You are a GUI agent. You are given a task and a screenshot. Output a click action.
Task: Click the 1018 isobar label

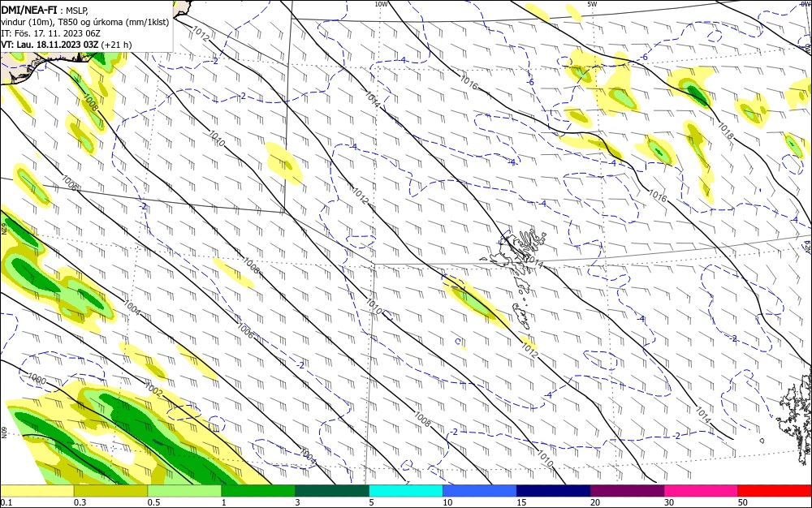(x=725, y=131)
